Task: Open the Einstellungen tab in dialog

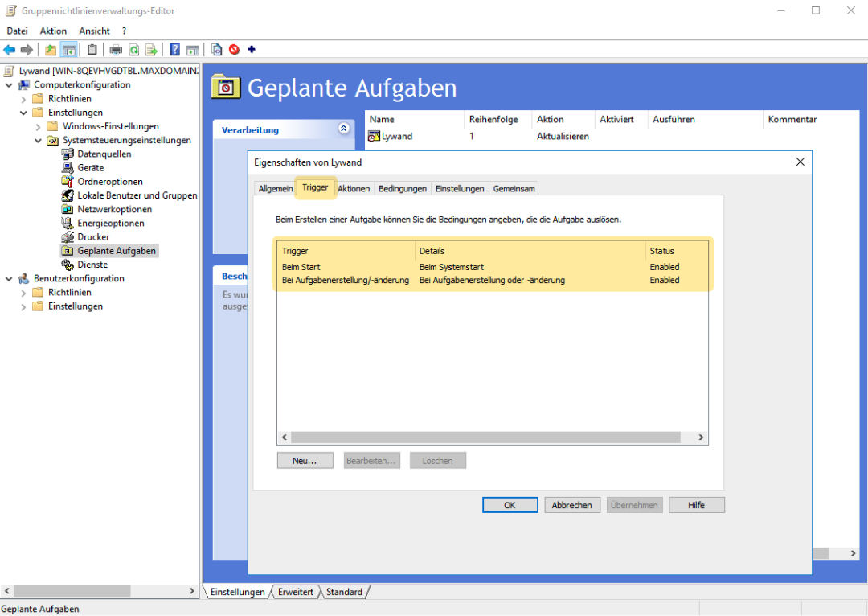Action: click(x=460, y=188)
